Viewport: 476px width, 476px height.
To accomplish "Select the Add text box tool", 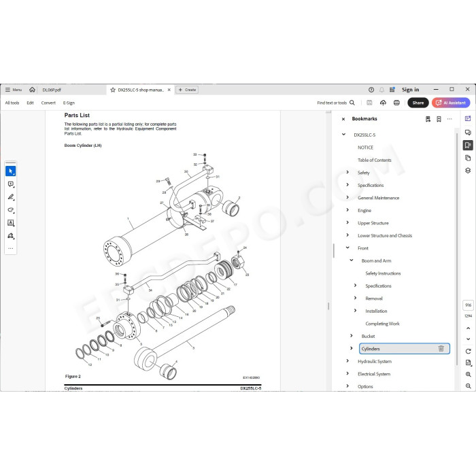I will click(11, 223).
